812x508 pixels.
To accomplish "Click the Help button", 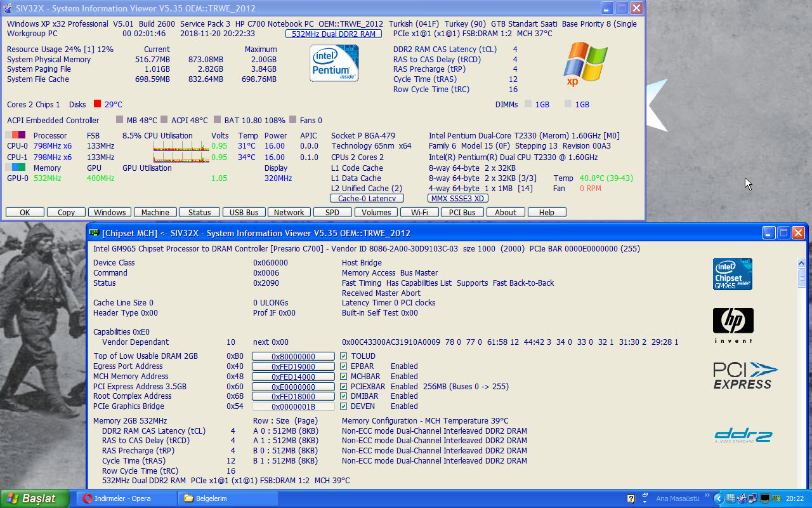I will point(547,213).
